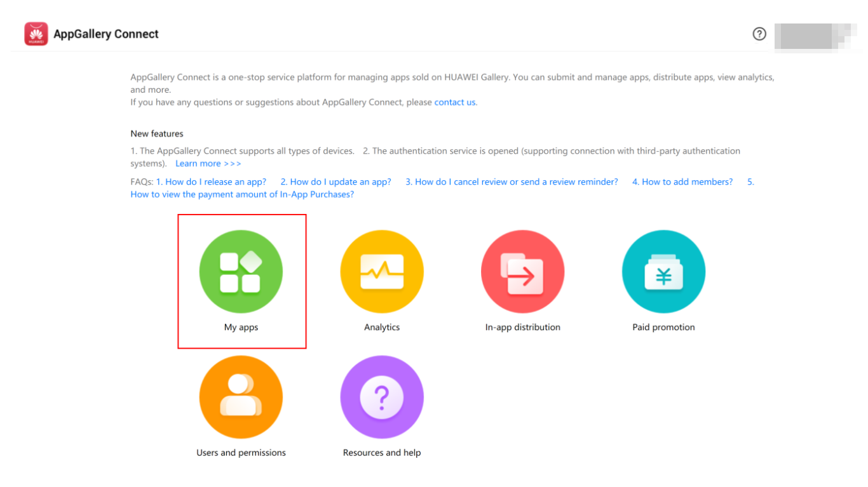The image size is (868, 487).
Task: Click the Analytics label
Action: [382, 328]
